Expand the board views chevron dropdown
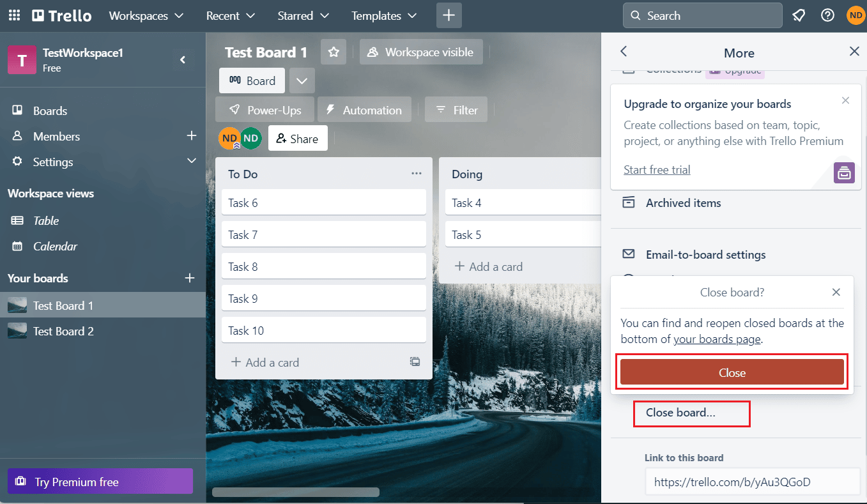Screen dimensions: 867x504 point(302,81)
